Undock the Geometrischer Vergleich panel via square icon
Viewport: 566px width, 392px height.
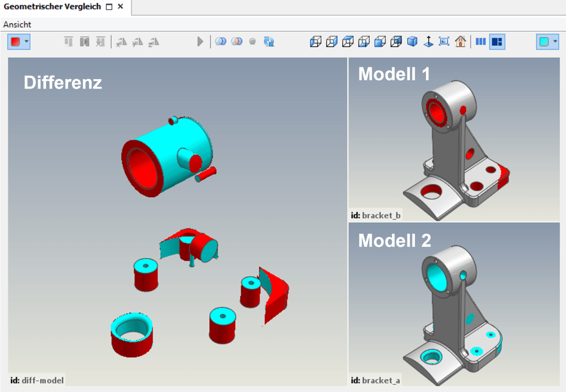[x=109, y=7]
